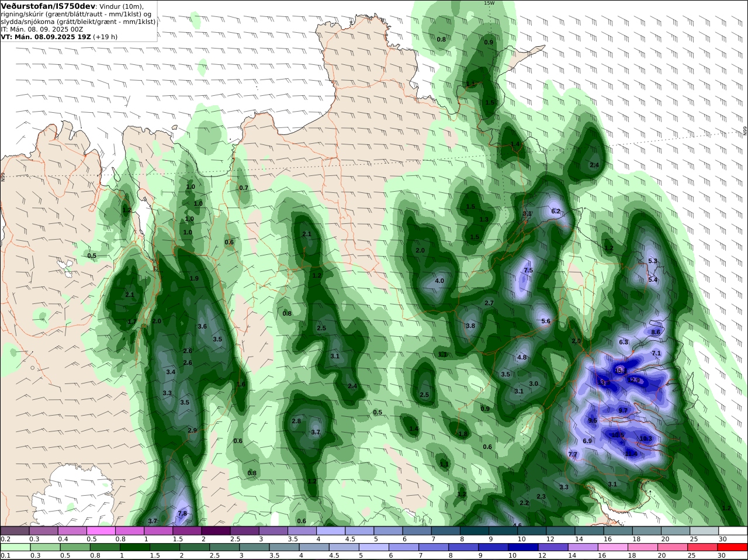Click the 3.4 precipitation value
This screenshot has width=748, height=560.
point(171,372)
